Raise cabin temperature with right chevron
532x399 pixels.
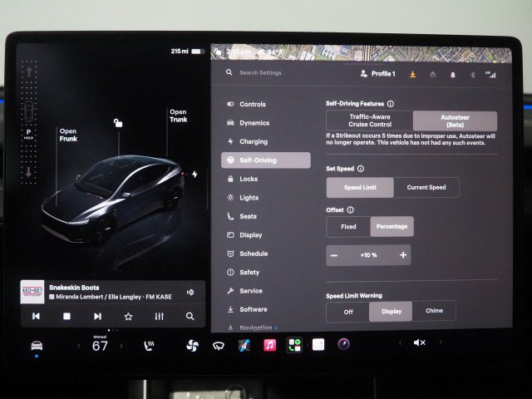[x=121, y=346]
